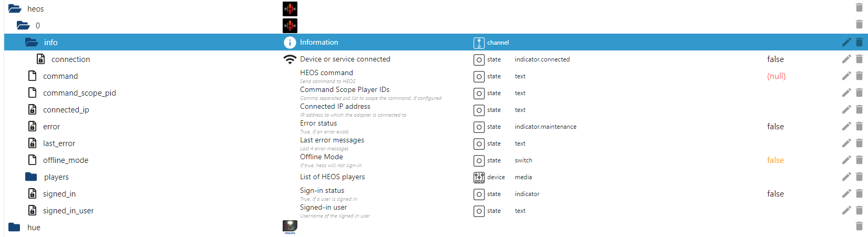This screenshot has height=237, width=868.
Task: Click the HEOS logo on instance 0
Action: 290,25
